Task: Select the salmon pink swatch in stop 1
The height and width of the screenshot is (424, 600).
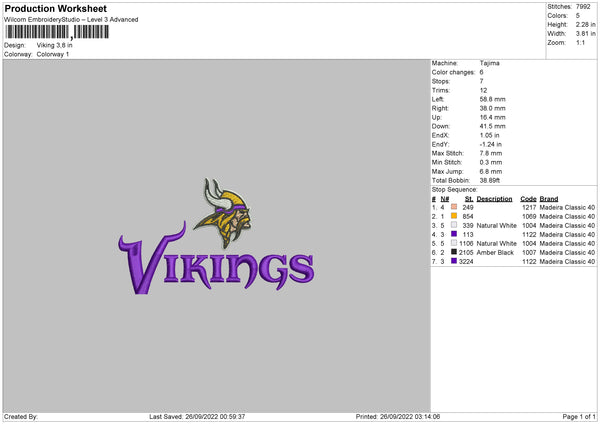Action: [454, 207]
